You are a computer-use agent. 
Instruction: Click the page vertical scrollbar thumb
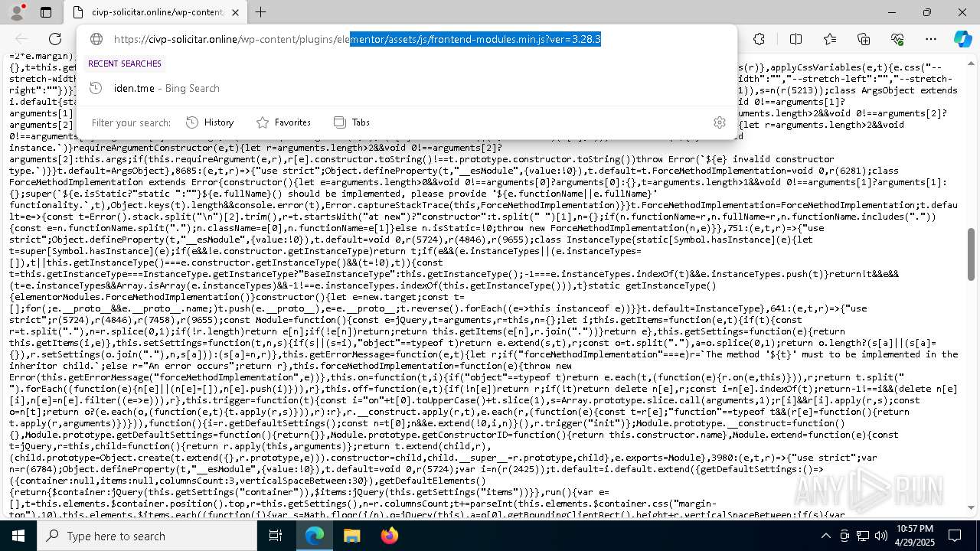(972, 254)
